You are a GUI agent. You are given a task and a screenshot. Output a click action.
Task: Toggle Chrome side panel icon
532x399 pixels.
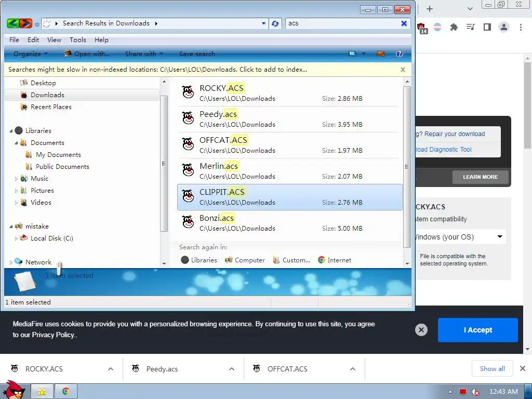point(487,27)
